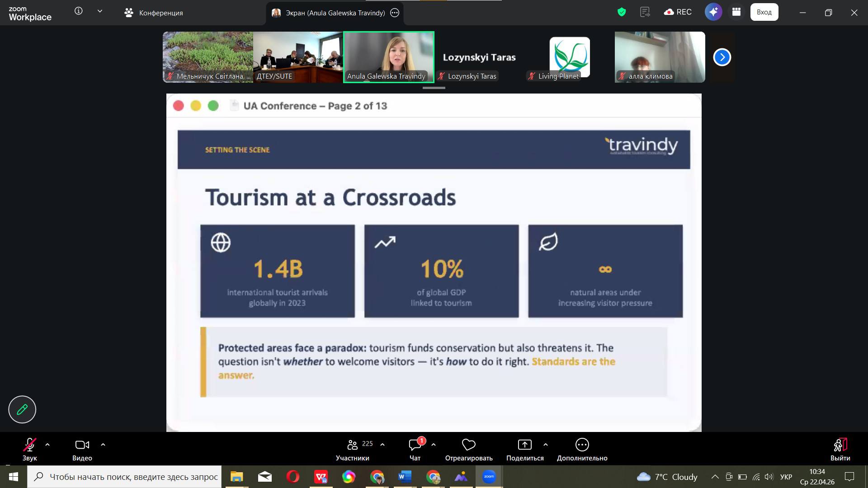Open the captions transcript icon
868x488 pixels.
(645, 12)
